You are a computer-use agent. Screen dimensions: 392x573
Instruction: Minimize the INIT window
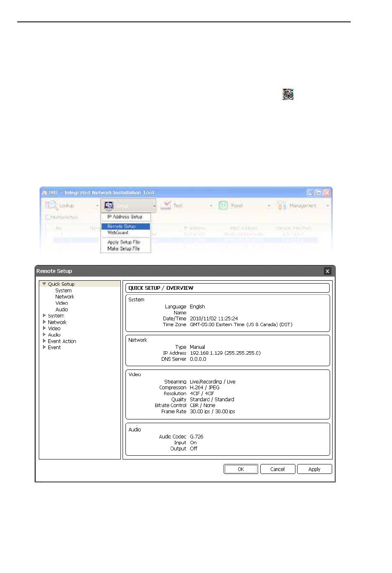click(310, 193)
